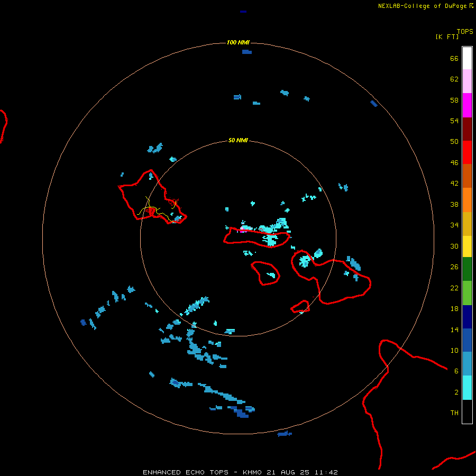Select the 50 legend value
The width and height of the screenshot is (476, 476).
454,141
